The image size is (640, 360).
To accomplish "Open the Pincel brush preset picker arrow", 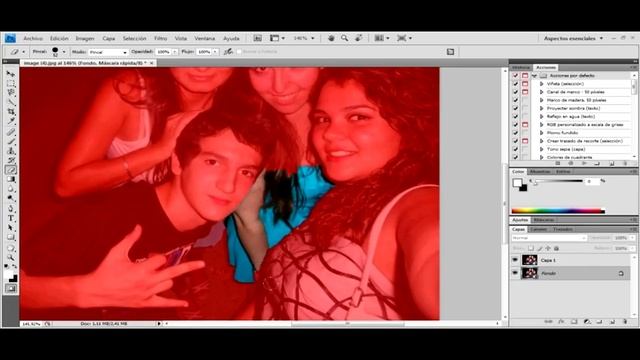I will [x=64, y=52].
